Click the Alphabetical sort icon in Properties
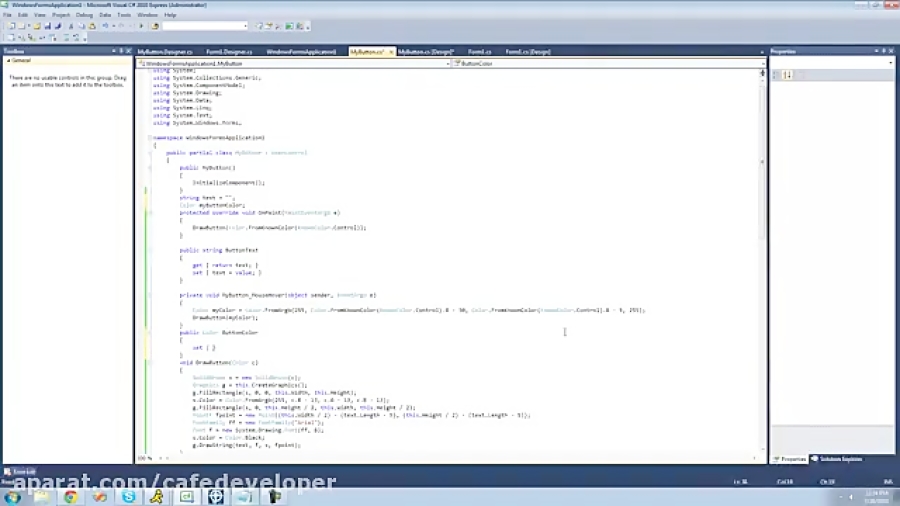Image resolution: width=900 pixels, height=506 pixels. 788,75
